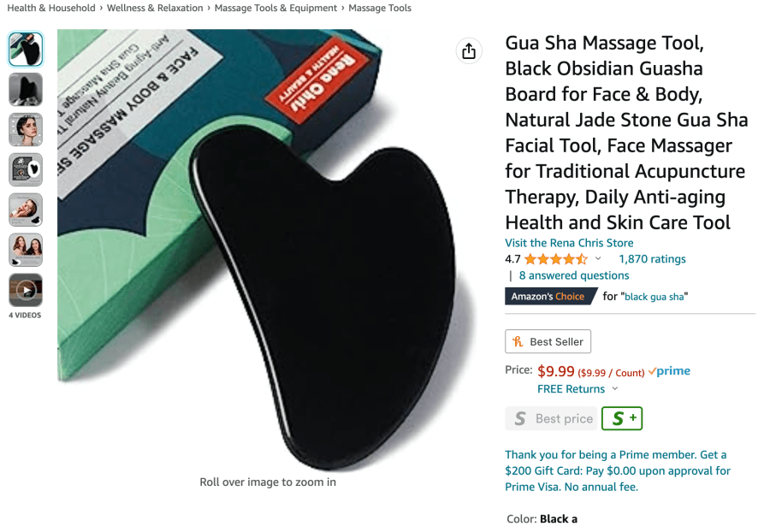Open the green S+ savings button
This screenshot has height=532, width=770.
(x=622, y=418)
